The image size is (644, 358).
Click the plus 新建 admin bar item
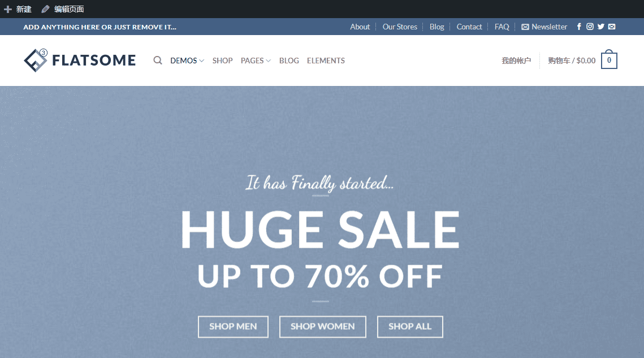(18, 9)
